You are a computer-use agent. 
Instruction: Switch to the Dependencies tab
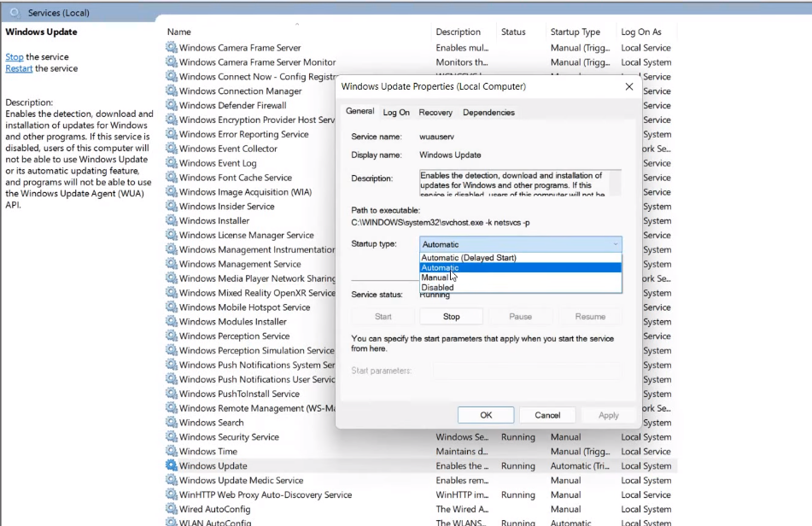pos(488,113)
